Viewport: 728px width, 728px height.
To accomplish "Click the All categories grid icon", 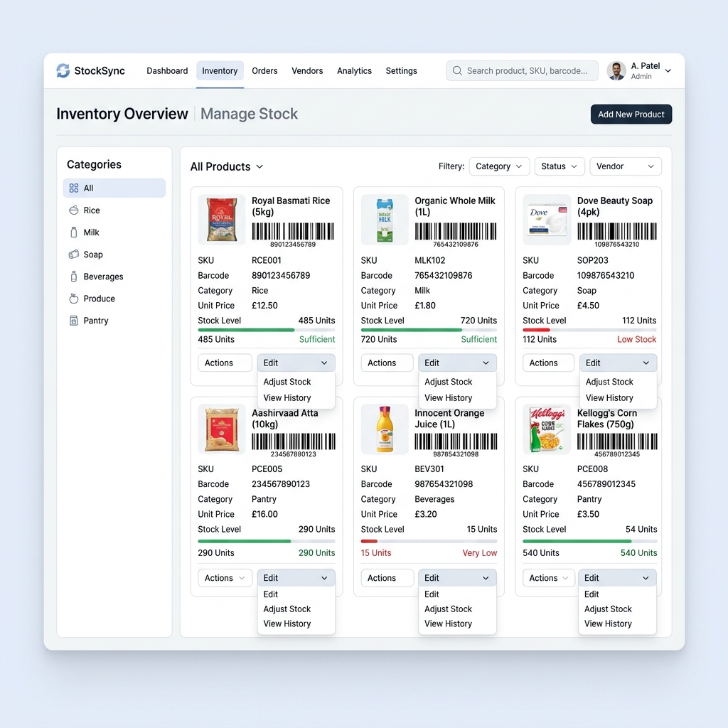I will click(x=74, y=188).
